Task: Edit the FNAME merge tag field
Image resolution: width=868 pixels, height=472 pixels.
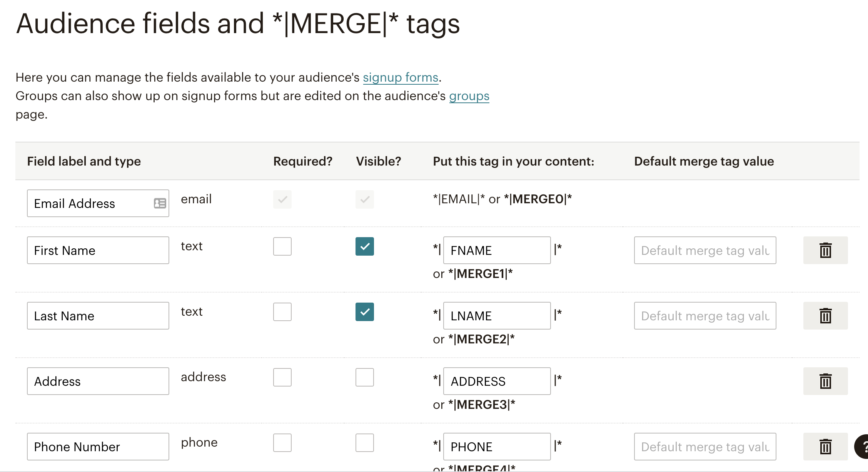Action: (497, 250)
